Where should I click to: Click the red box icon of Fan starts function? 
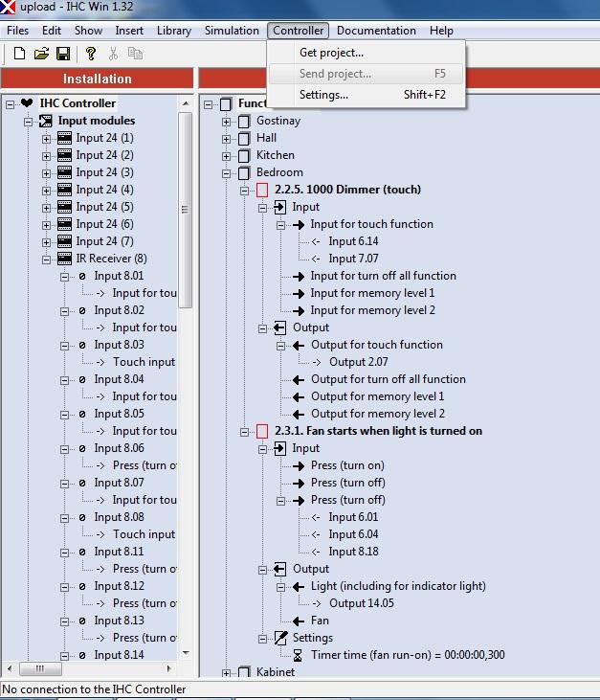click(262, 431)
